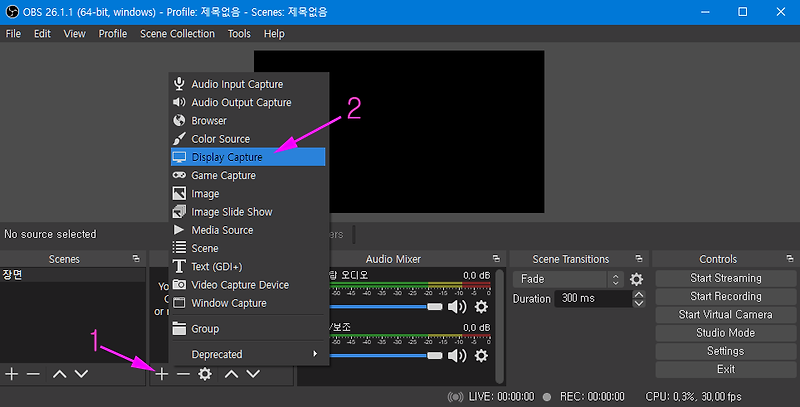
Task: Click the Duration 300 ms field
Action: [594, 298]
